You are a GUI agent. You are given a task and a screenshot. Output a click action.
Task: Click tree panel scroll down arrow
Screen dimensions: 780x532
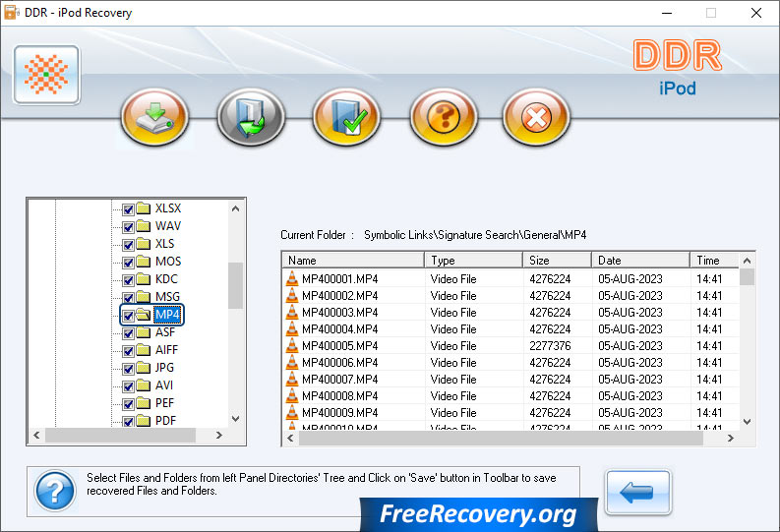[236, 419]
